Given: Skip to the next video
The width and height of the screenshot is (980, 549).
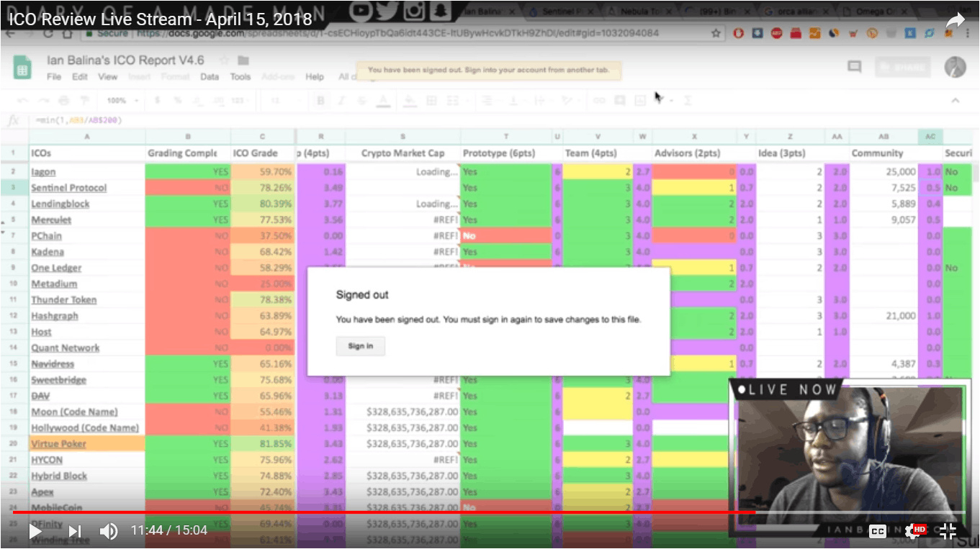Looking at the screenshot, I should point(74,531).
